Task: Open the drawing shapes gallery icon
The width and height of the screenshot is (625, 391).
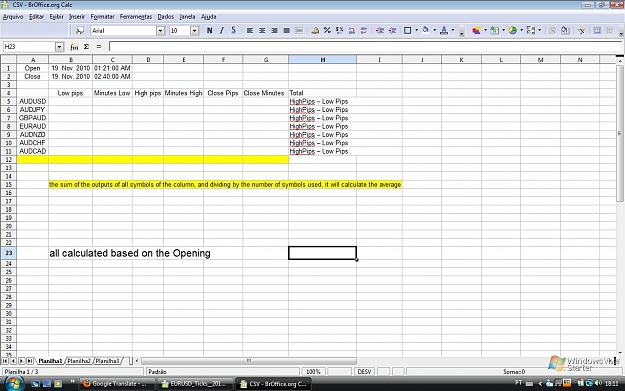Action: coord(476,30)
